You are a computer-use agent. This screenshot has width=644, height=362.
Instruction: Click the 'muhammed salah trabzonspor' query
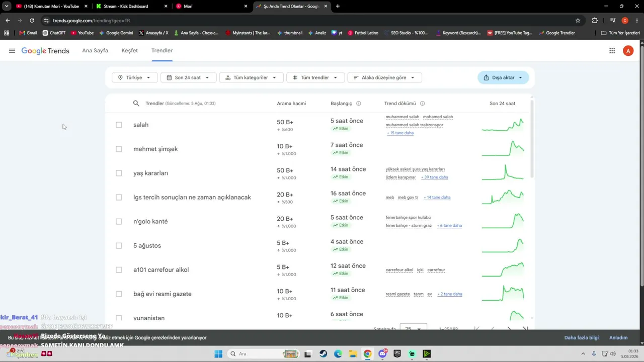tap(415, 125)
